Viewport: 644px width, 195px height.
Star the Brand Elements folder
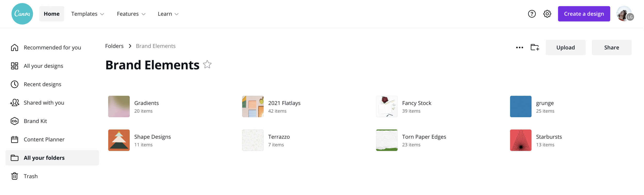207,65
